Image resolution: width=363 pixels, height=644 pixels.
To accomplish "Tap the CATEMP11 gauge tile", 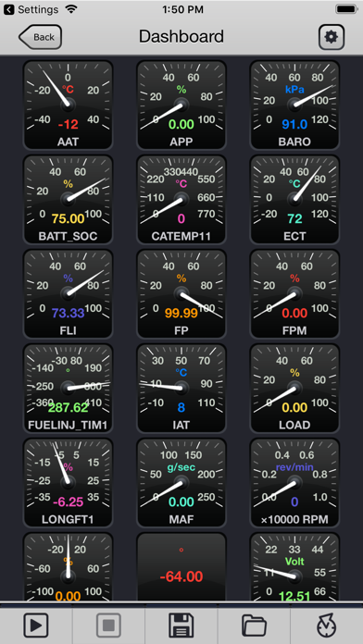I will tap(181, 200).
